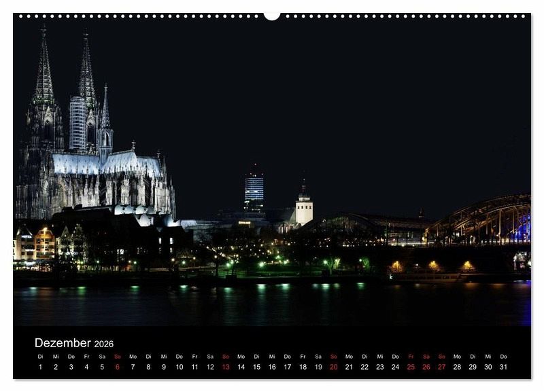
Task: Click the lit skyscraper with blue windows
Action: pos(254,188)
